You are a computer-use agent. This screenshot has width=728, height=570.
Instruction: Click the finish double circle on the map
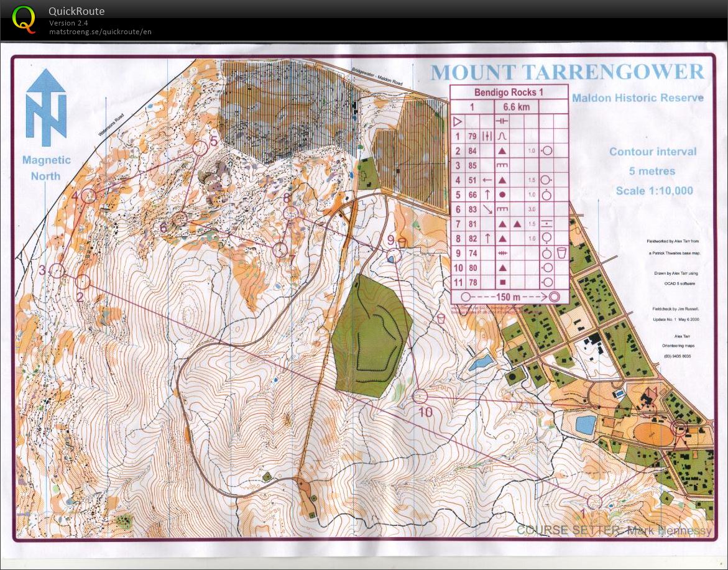pos(679,427)
